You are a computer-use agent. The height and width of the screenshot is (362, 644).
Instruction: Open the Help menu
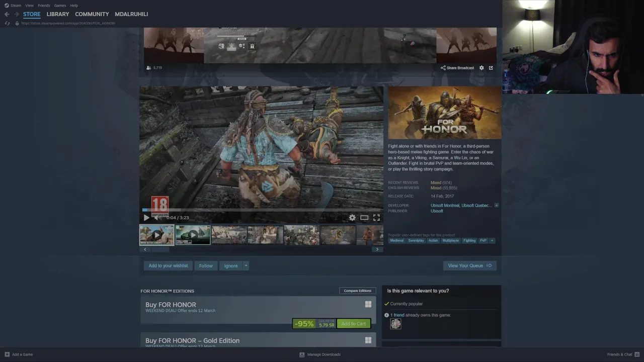[74, 6]
